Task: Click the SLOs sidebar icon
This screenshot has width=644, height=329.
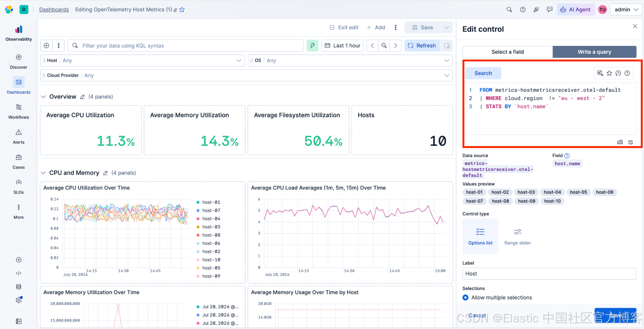Action: [x=19, y=182]
